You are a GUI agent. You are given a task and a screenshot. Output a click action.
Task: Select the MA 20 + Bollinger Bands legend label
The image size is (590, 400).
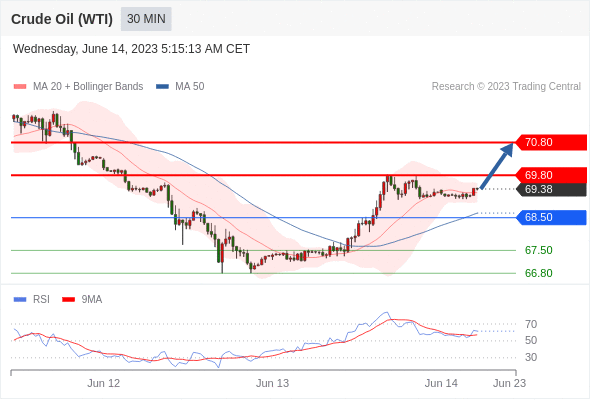coord(88,87)
